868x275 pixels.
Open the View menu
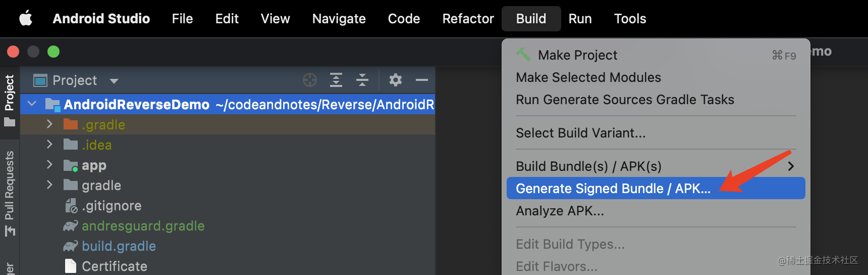[275, 19]
